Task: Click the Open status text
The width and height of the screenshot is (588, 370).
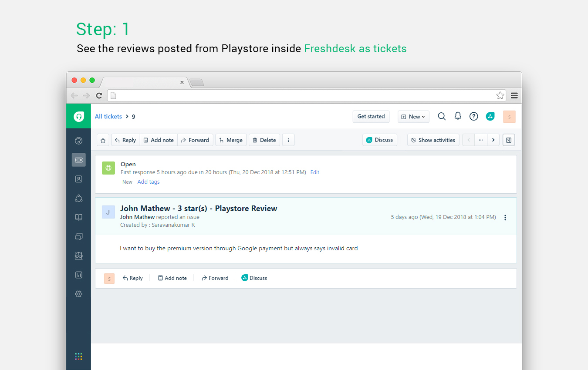Action: click(x=128, y=164)
